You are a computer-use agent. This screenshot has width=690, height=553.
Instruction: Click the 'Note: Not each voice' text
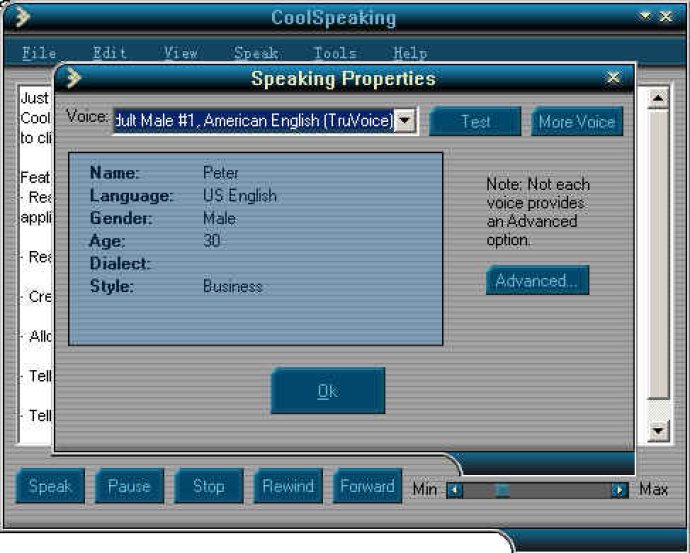pos(538,212)
